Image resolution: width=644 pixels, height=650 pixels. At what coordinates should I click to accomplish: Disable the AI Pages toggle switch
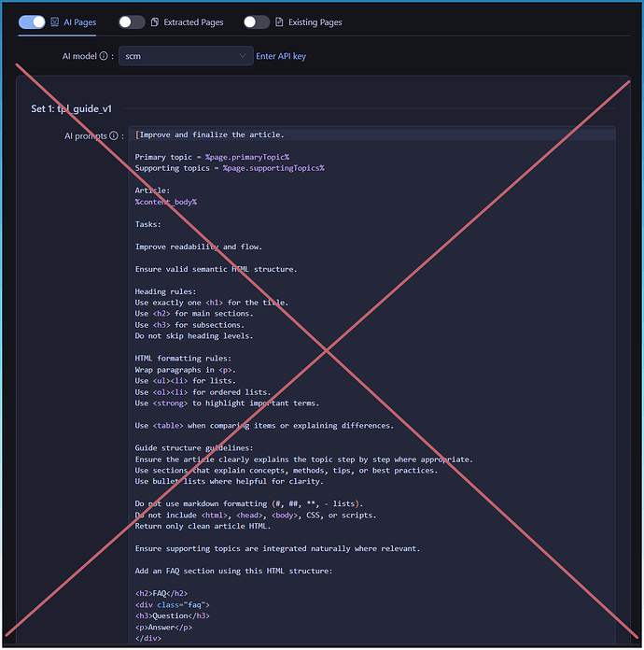coord(32,21)
